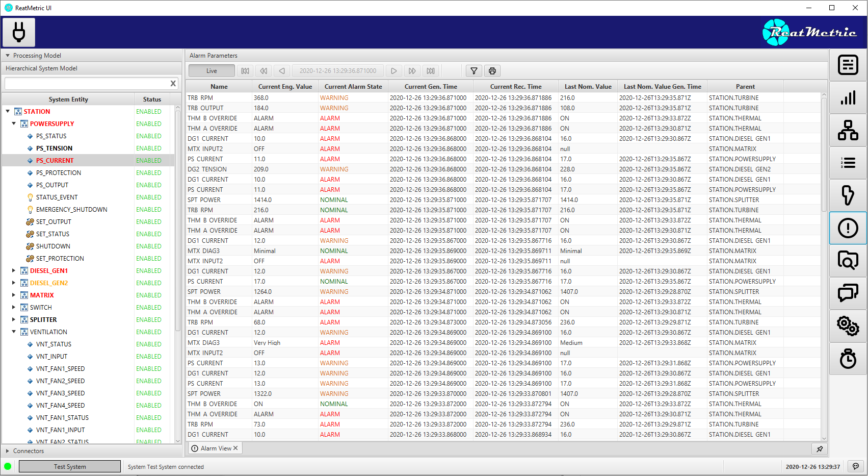Jump to the end with skip-to-end button
868x476 pixels.
[431, 71]
